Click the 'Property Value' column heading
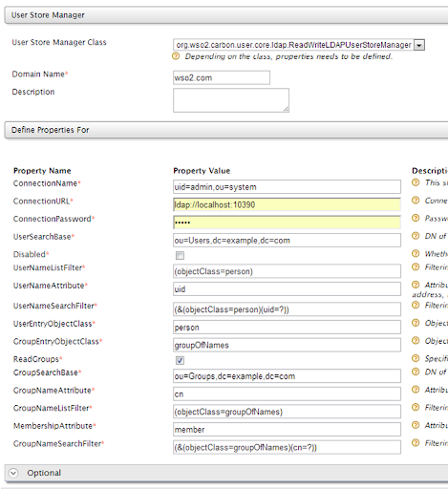 tap(202, 171)
